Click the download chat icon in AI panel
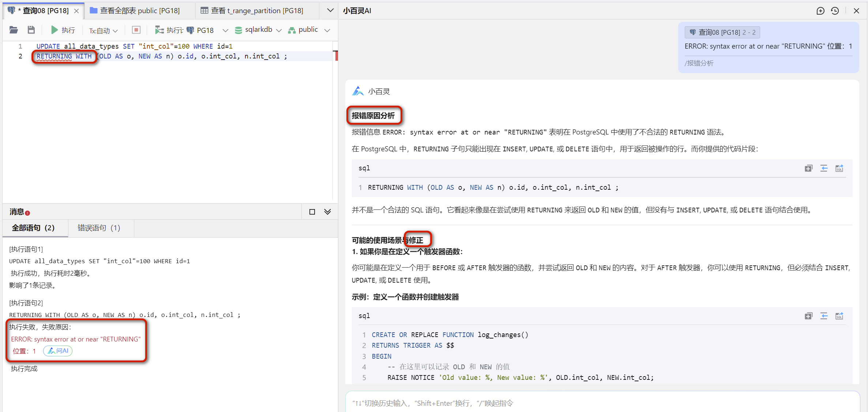Image resolution: width=868 pixels, height=412 pixels. [820, 11]
